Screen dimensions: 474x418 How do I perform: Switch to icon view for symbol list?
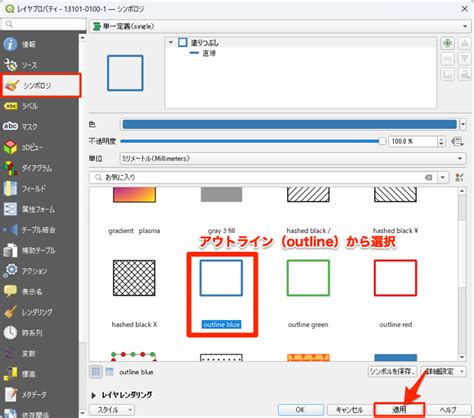tap(96, 372)
